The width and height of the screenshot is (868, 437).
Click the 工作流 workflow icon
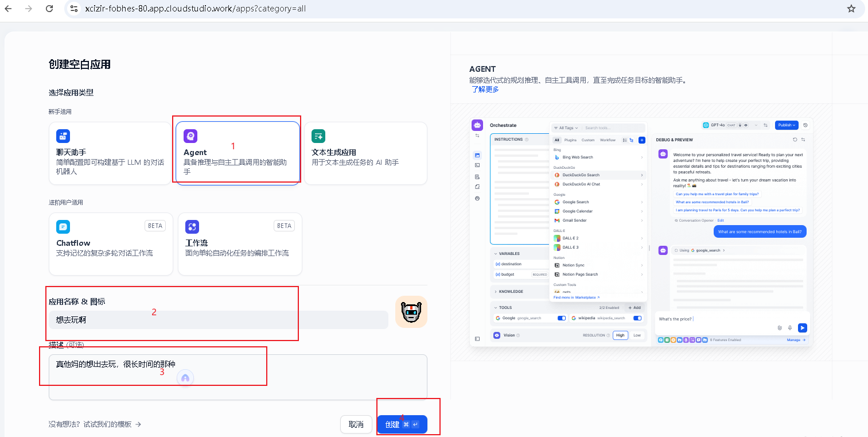click(192, 227)
